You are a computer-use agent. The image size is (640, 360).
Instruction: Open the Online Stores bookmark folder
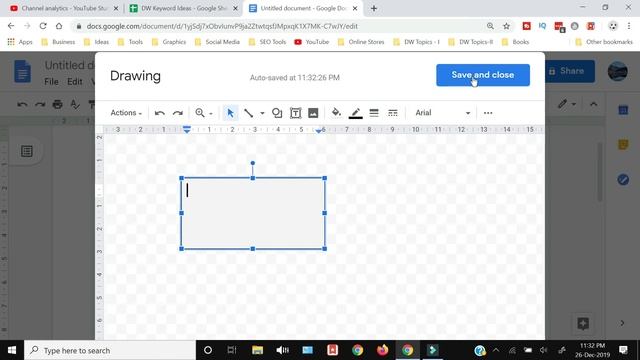tap(361, 42)
